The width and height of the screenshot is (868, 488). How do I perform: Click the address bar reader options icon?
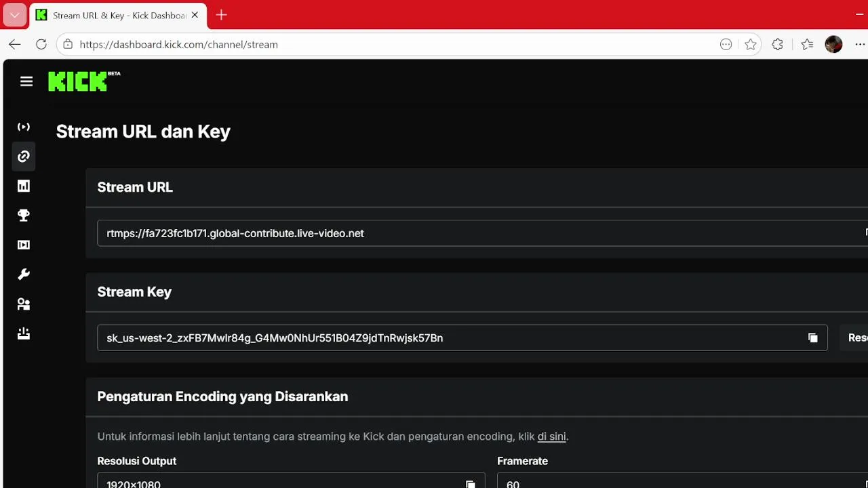[x=726, y=45]
